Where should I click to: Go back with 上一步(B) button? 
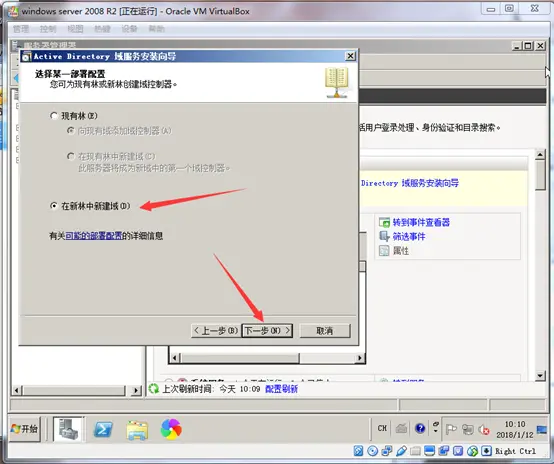pos(216,331)
